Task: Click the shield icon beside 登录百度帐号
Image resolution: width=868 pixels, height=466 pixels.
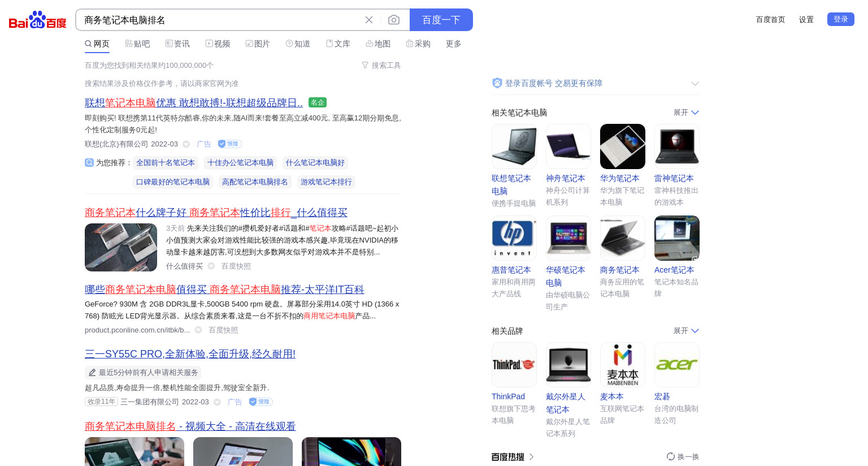Action: 497,83
